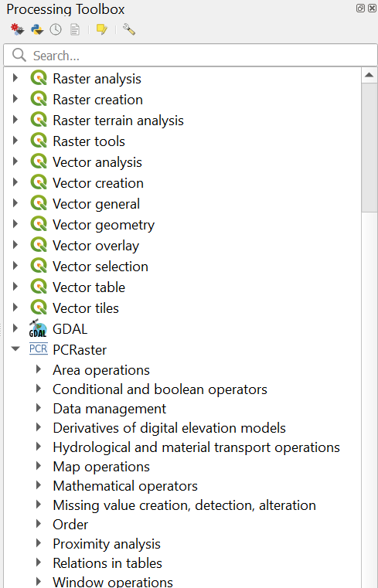
Task: Click the Raster analysis QGIS icon
Action: pos(38,78)
